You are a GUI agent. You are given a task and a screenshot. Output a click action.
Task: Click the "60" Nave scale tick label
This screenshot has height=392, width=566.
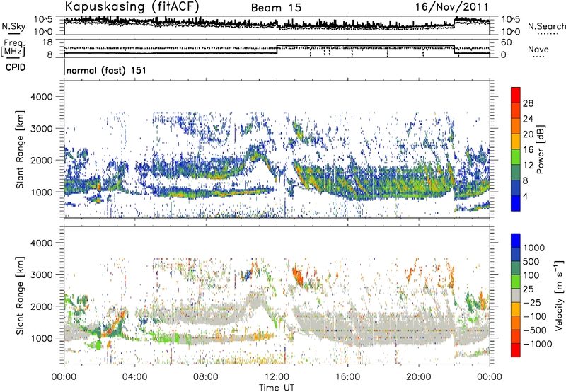tap(507, 42)
